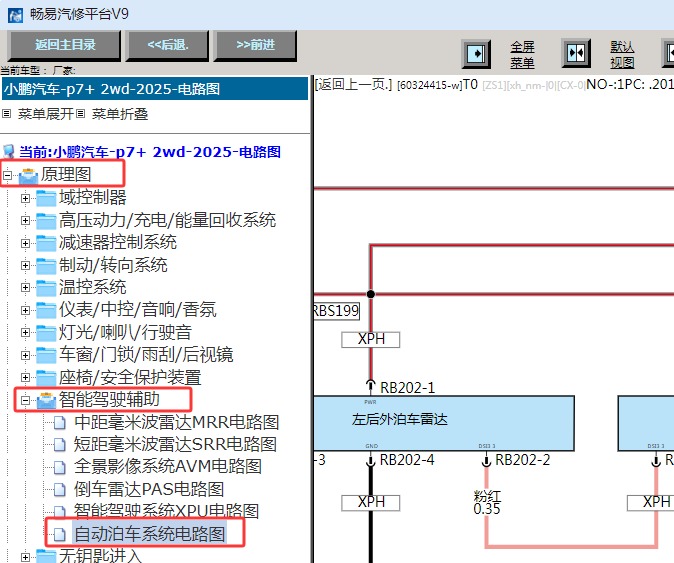The width and height of the screenshot is (674, 563).
Task: Click the open folder icon beside 原理图
Action: [28, 175]
